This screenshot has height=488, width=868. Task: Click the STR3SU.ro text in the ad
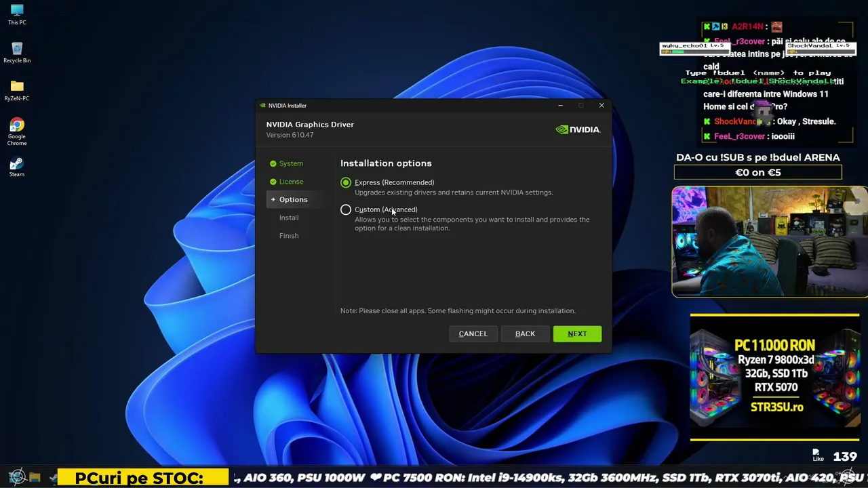[x=777, y=407]
